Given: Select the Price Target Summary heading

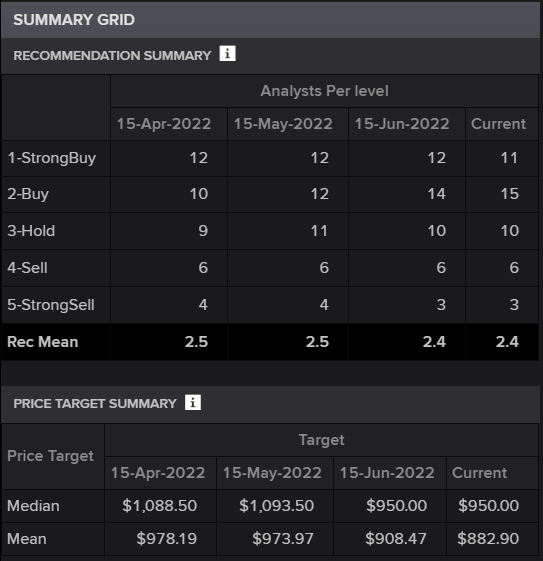Looking at the screenshot, I should coord(95,404).
